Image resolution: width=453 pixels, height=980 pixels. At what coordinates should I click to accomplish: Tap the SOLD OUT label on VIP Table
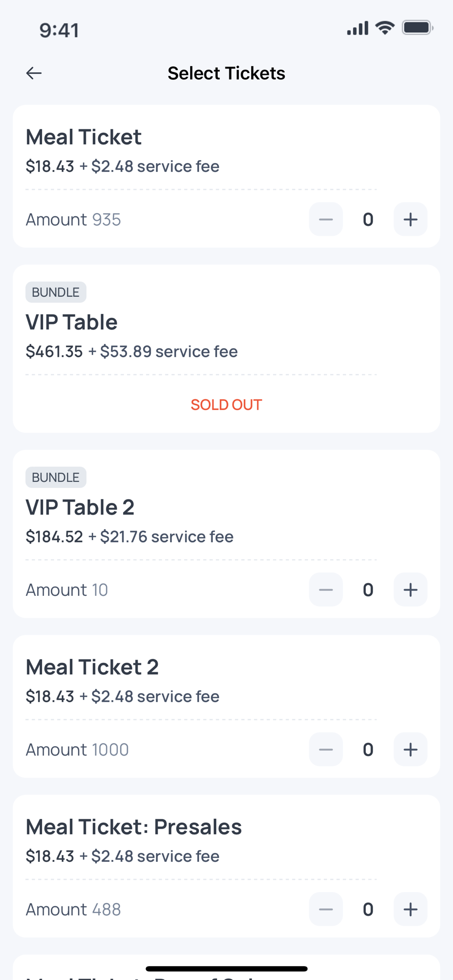pos(226,405)
